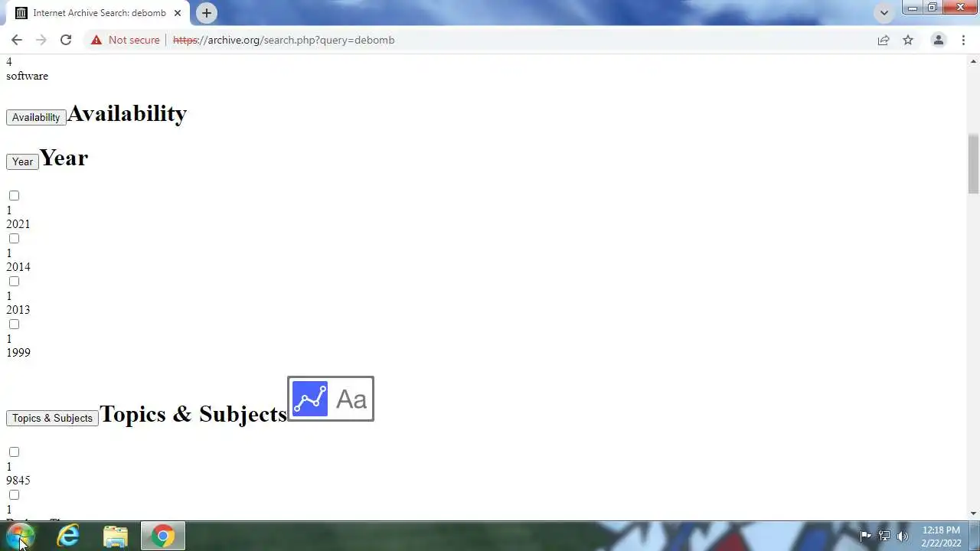
Task: Click the '2013' year label
Action: pos(18,310)
